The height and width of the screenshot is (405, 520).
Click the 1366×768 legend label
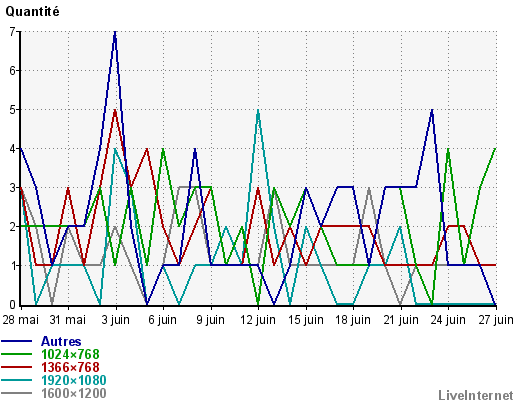pos(70,367)
